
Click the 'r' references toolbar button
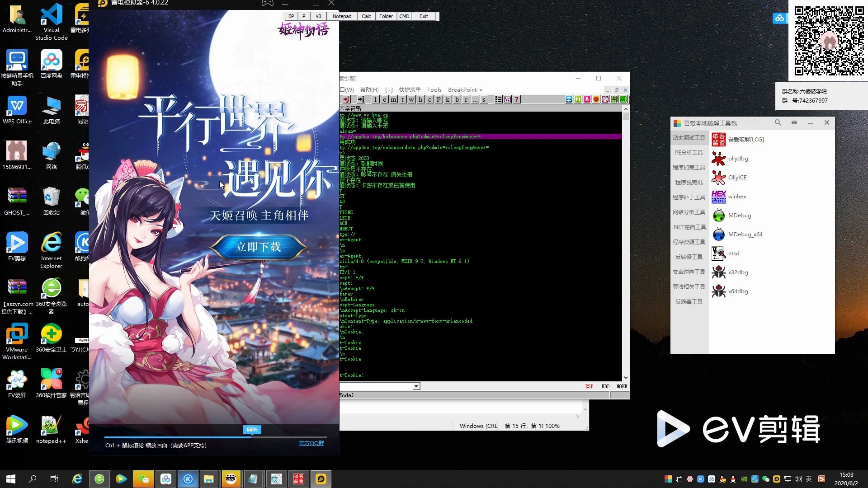[x=466, y=99]
